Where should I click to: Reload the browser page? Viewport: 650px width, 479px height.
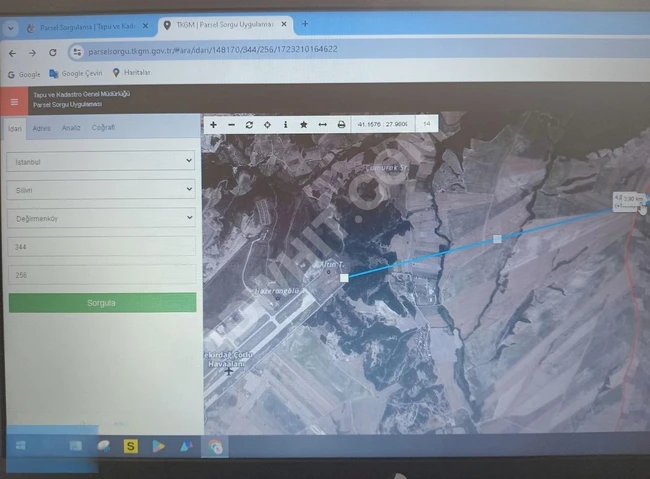click(53, 53)
